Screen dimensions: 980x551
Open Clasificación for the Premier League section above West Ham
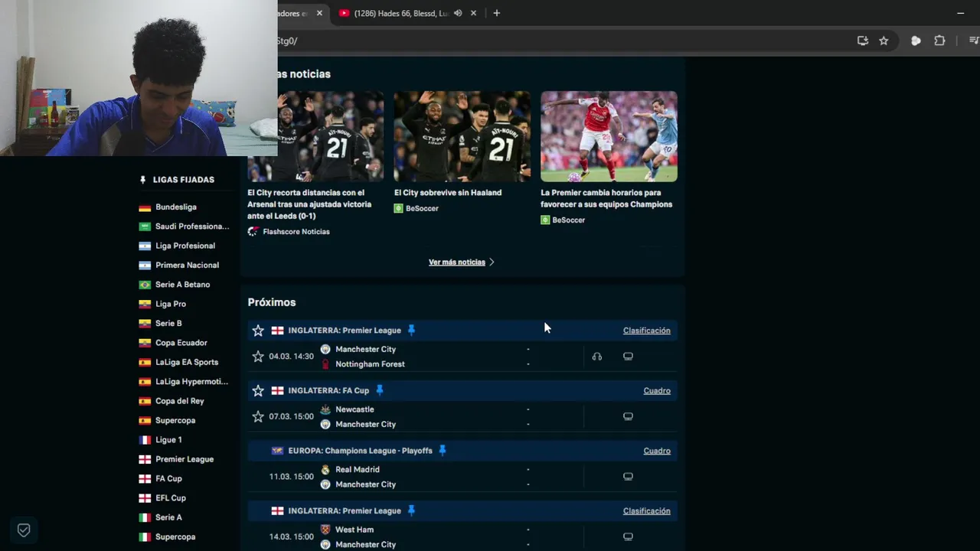coord(646,511)
